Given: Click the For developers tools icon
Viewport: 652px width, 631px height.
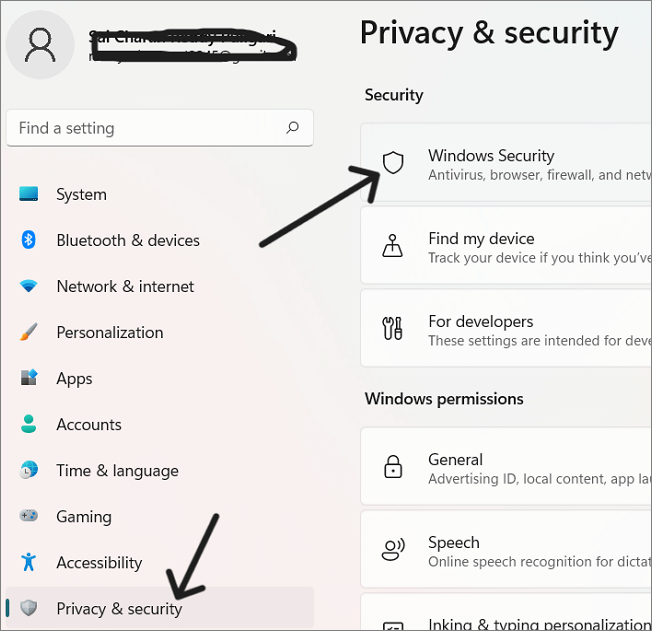Looking at the screenshot, I should pos(393,329).
